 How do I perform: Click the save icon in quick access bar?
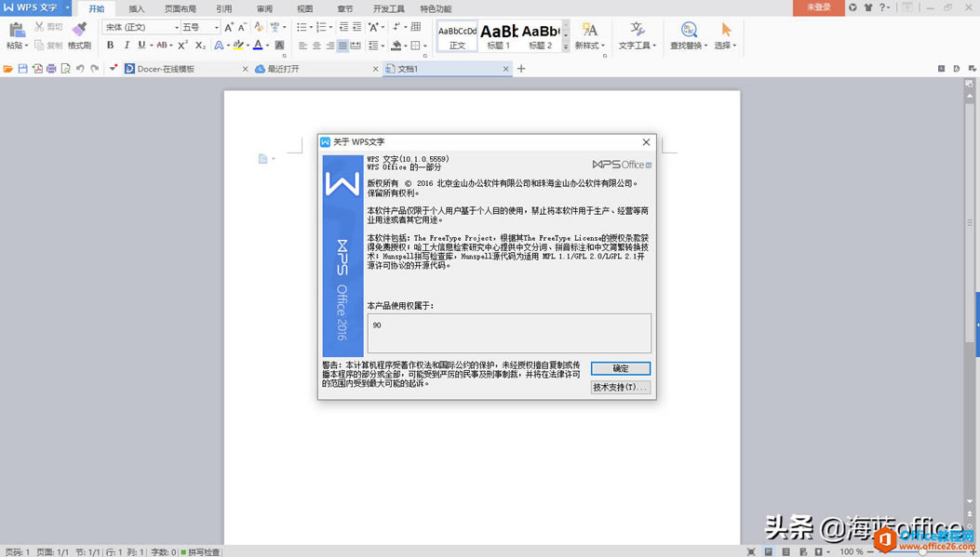23,69
